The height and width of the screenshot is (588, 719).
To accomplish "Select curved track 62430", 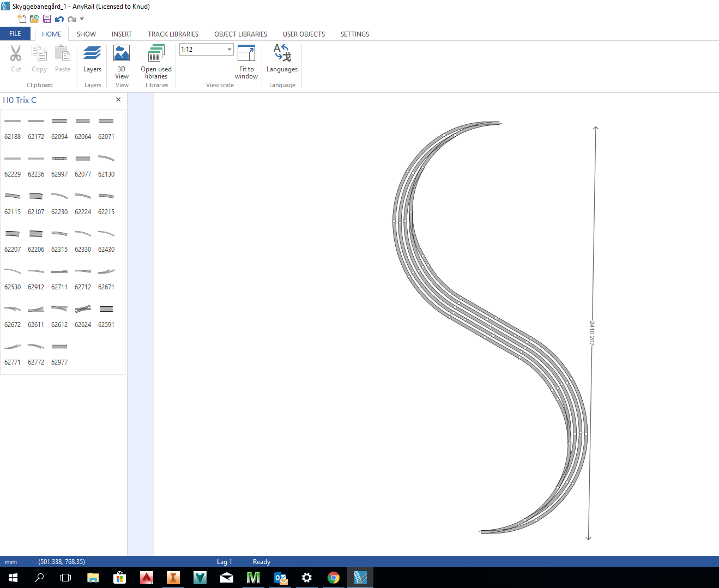I will click(x=106, y=240).
